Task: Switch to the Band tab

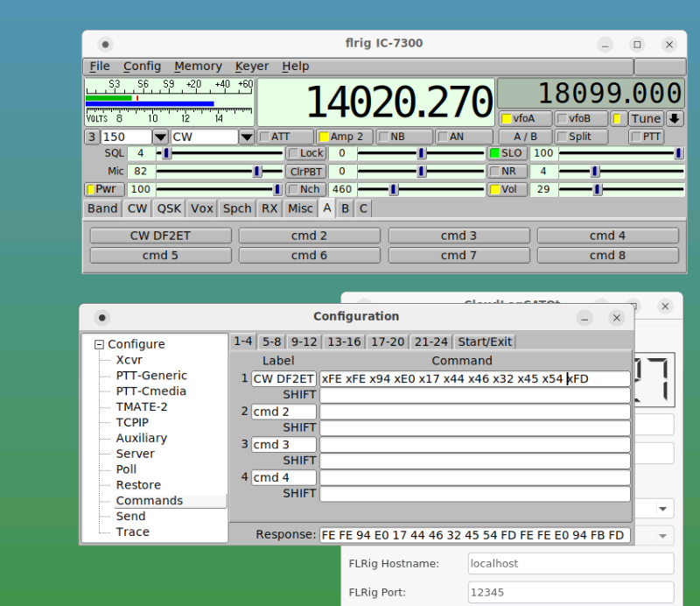Action: point(102,208)
